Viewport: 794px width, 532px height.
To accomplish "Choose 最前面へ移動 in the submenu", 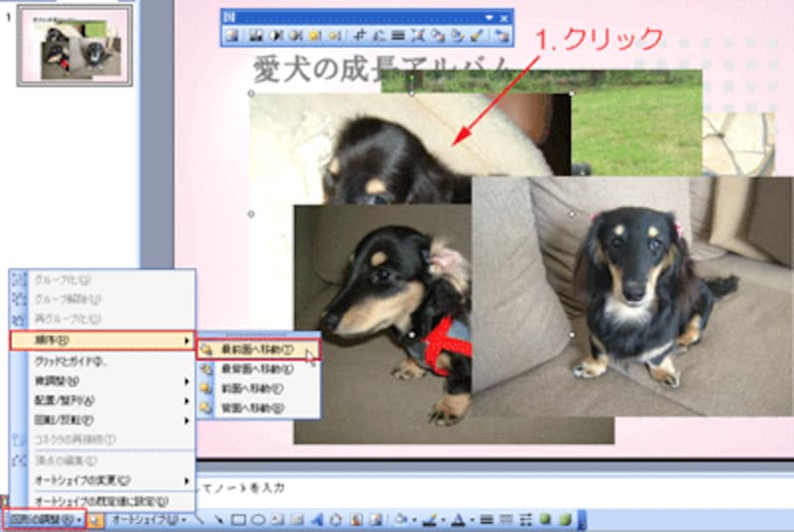I will click(x=259, y=349).
